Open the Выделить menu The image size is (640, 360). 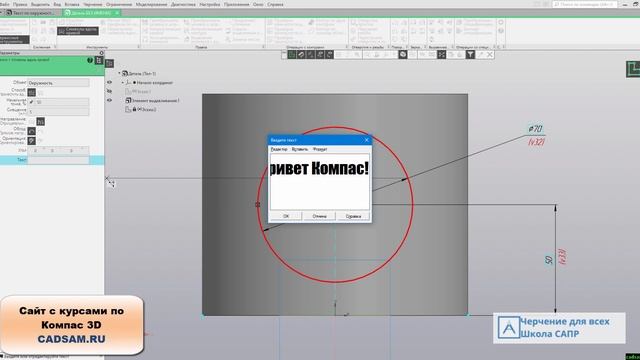(40, 4)
